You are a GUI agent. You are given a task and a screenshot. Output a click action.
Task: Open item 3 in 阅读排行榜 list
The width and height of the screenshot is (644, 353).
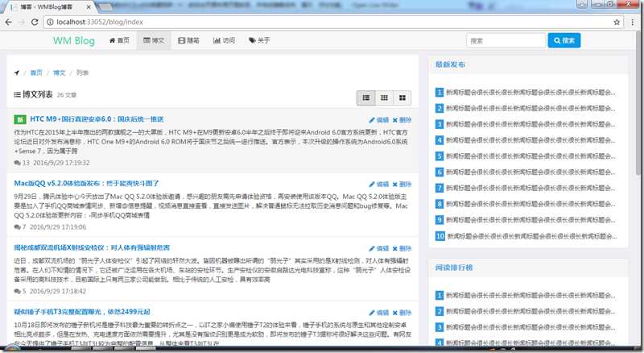[x=530, y=327]
